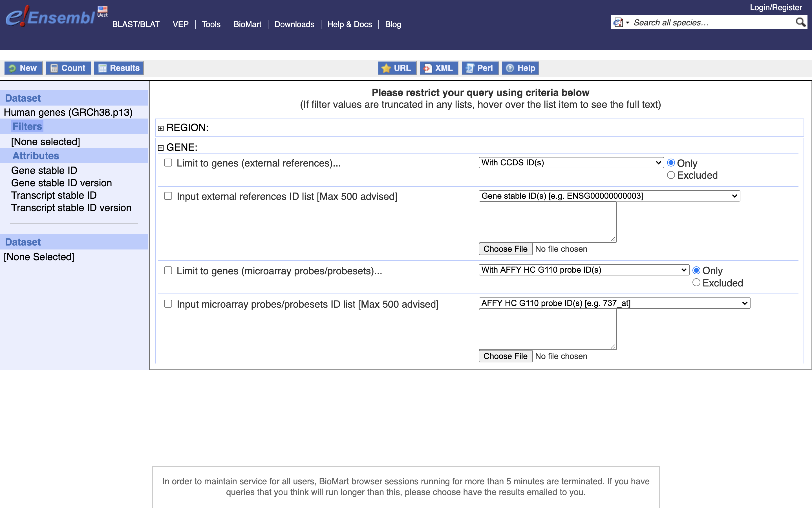
Task: Click Transcript stable ID version attribute
Action: (71, 208)
